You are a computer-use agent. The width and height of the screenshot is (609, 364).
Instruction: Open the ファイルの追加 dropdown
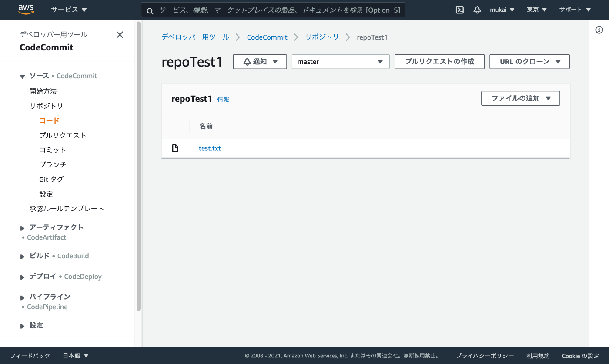520,98
